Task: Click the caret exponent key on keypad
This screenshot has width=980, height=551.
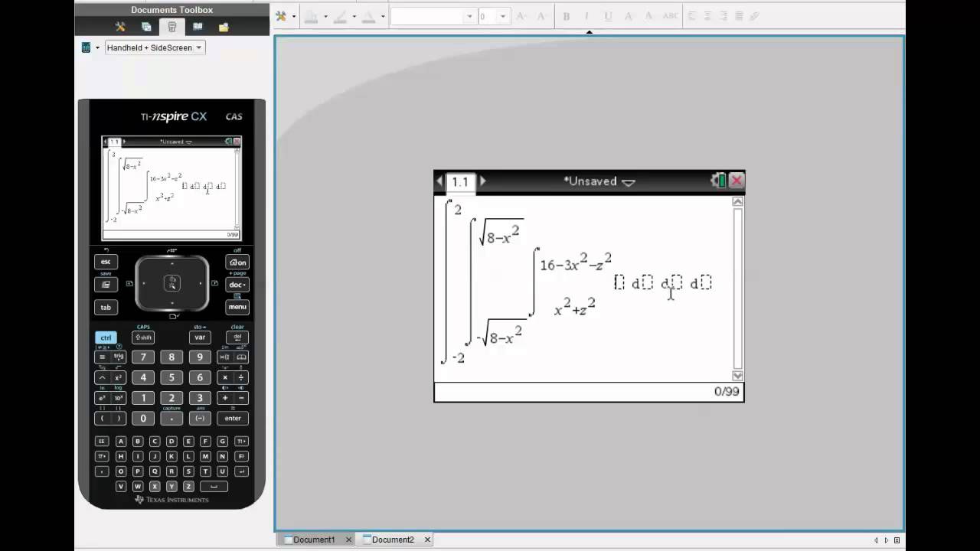Action: coord(101,377)
